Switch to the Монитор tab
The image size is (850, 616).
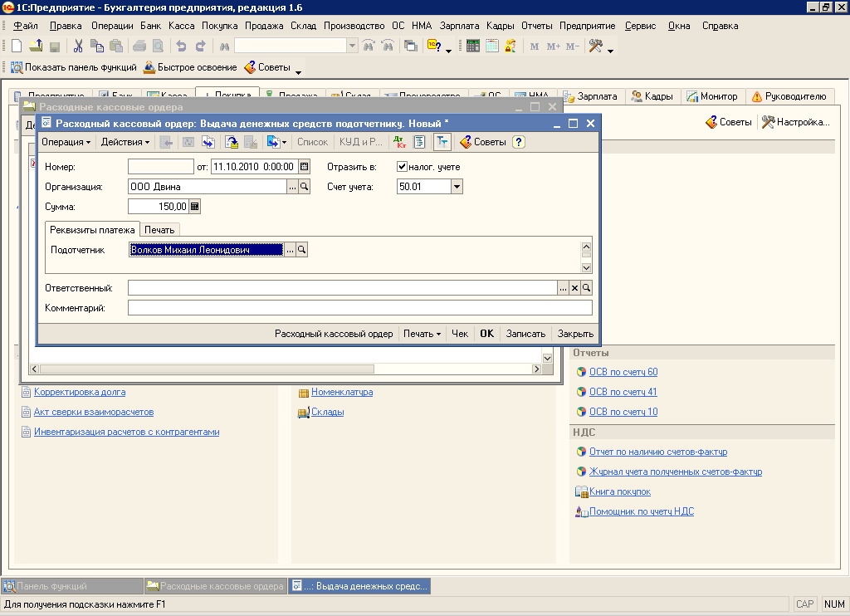click(x=712, y=96)
